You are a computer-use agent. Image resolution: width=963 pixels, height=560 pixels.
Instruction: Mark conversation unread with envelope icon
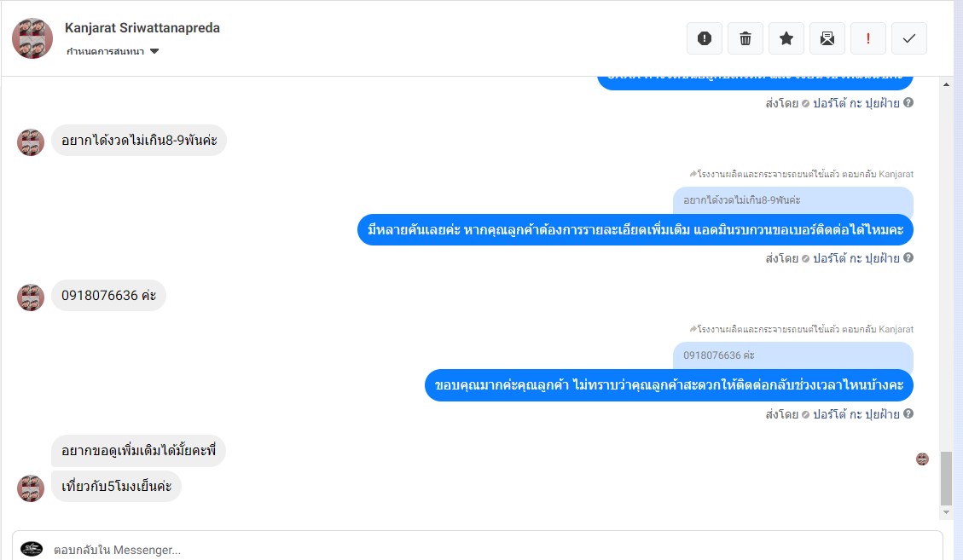coord(827,38)
